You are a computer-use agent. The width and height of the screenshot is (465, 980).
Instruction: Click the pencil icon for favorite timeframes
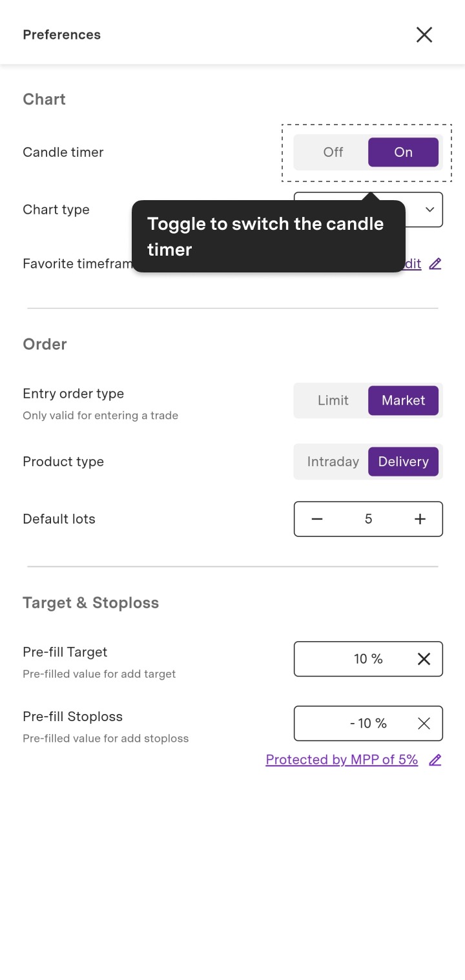(x=435, y=263)
